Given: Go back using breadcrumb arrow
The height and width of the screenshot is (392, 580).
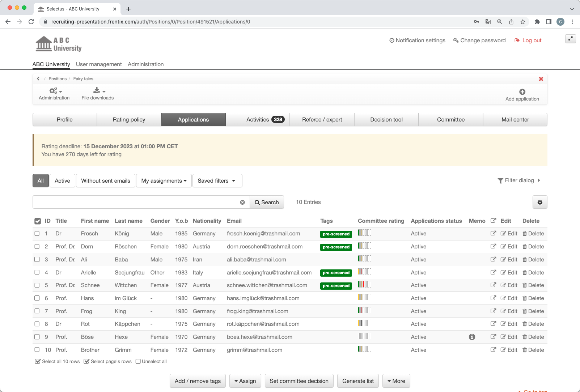Looking at the screenshot, I should (38, 78).
